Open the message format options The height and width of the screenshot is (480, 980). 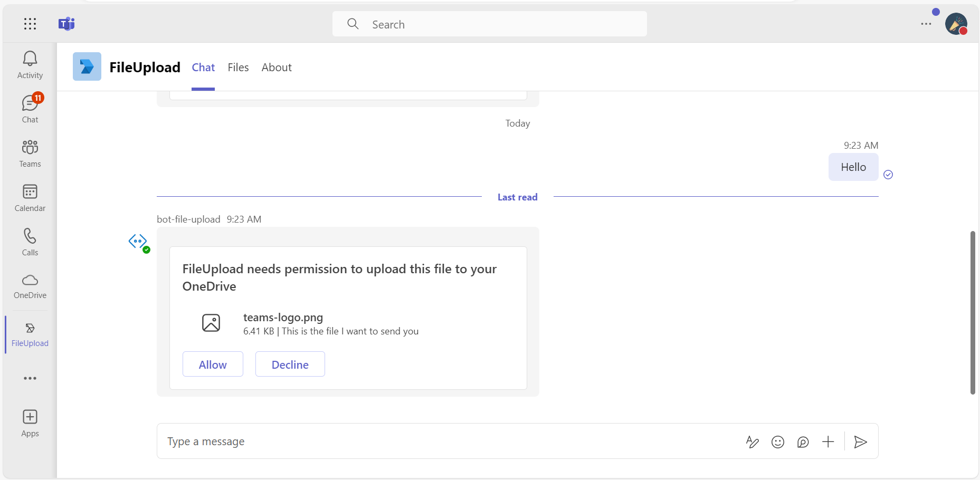(753, 442)
